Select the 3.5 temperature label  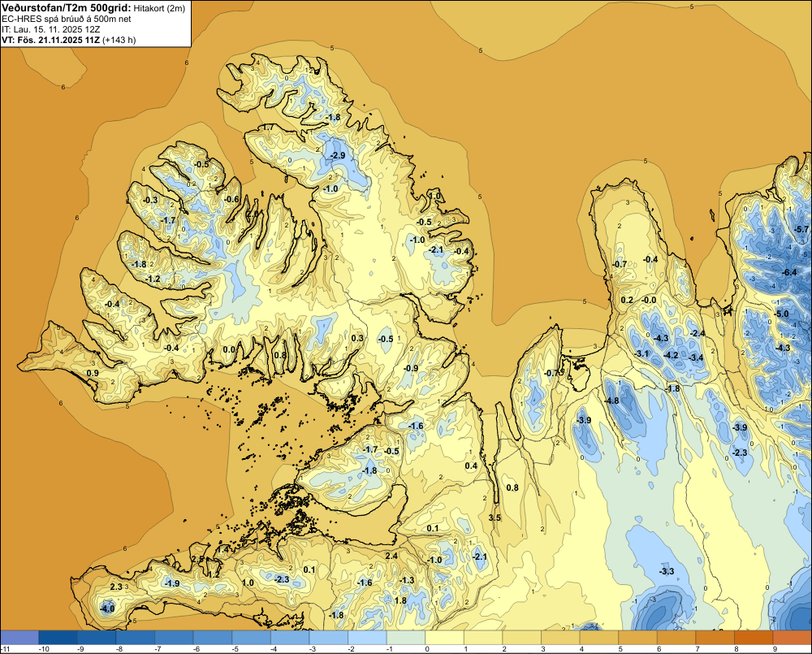pos(495,518)
